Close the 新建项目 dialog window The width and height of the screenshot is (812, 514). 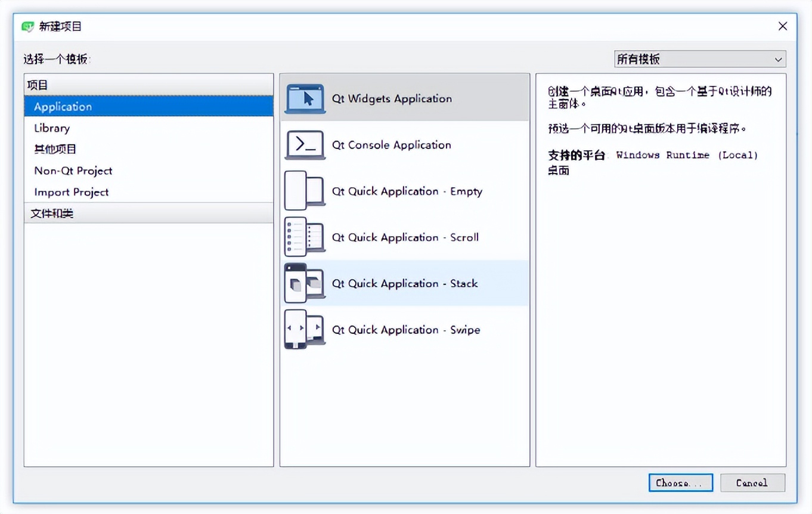point(783,26)
